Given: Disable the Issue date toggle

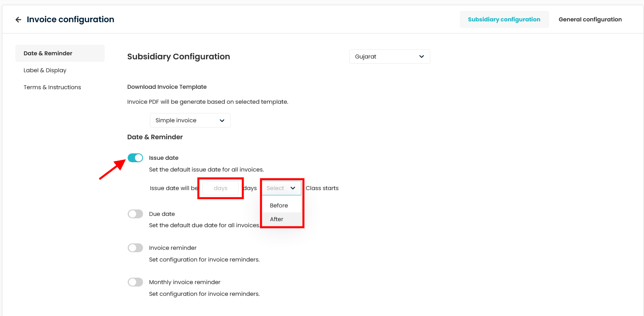Looking at the screenshot, I should (x=135, y=158).
